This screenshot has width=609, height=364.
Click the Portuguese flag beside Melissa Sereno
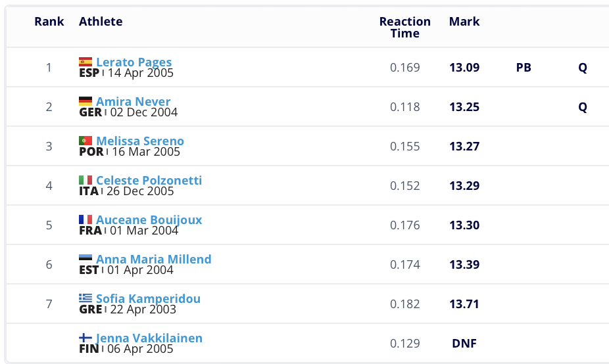click(x=85, y=141)
